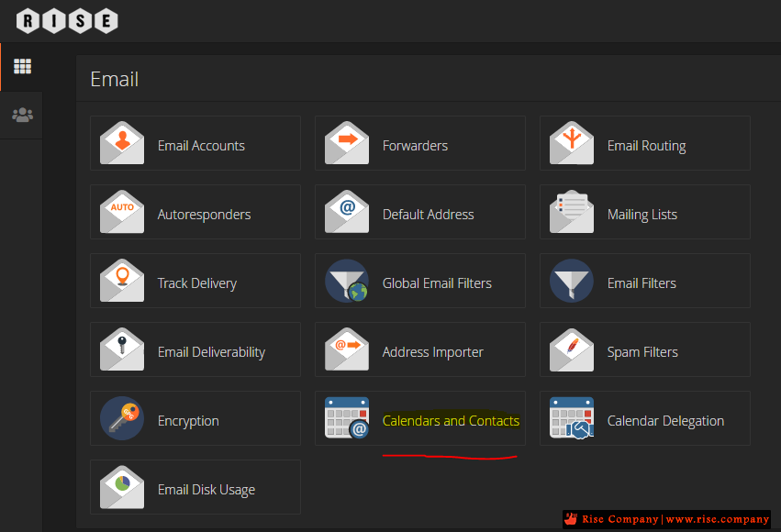Open Autoresponders text link

tap(205, 215)
